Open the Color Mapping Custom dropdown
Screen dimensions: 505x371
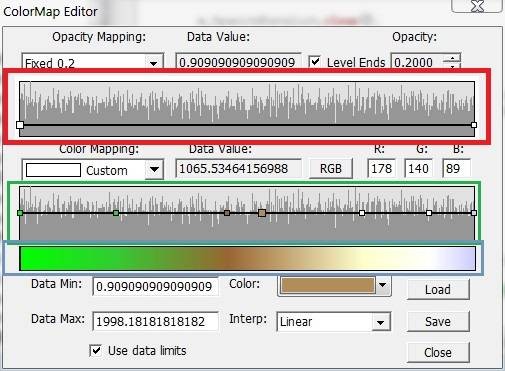92,170
